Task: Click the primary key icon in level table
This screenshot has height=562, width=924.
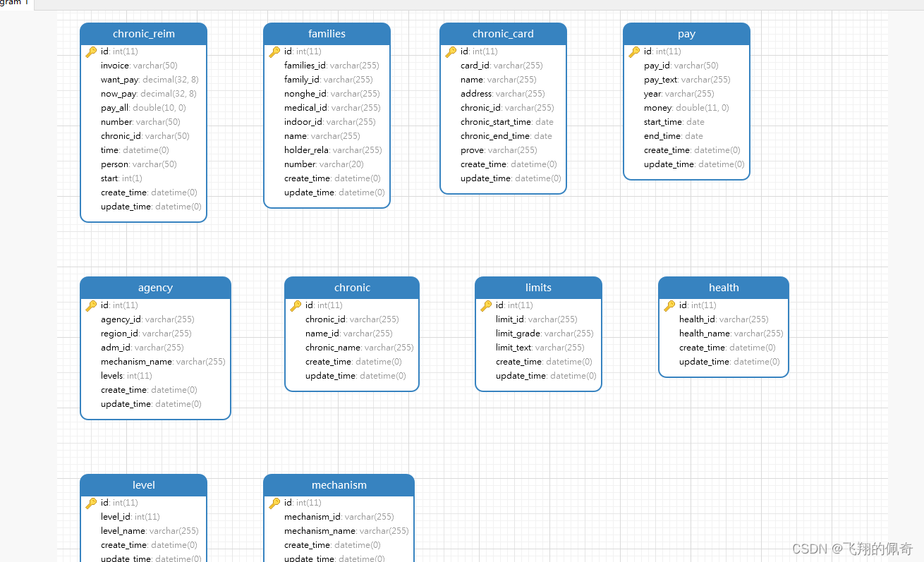Action: point(91,503)
